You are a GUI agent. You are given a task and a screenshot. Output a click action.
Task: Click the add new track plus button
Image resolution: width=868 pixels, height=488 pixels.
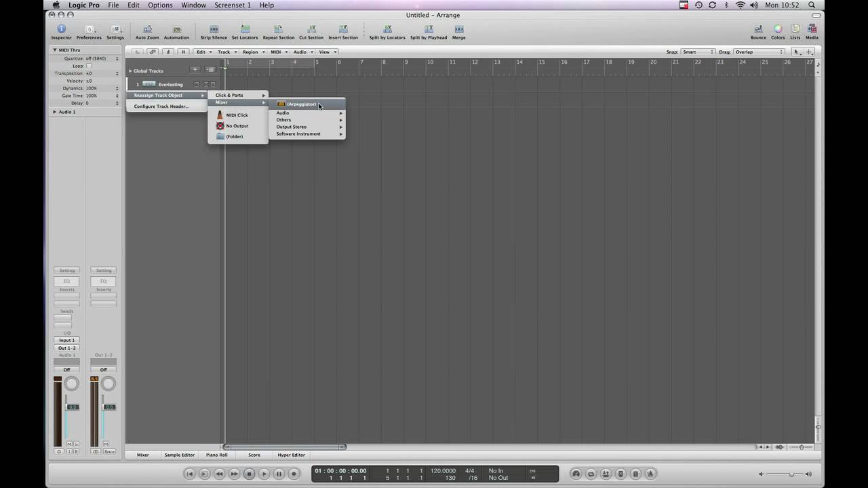(195, 69)
